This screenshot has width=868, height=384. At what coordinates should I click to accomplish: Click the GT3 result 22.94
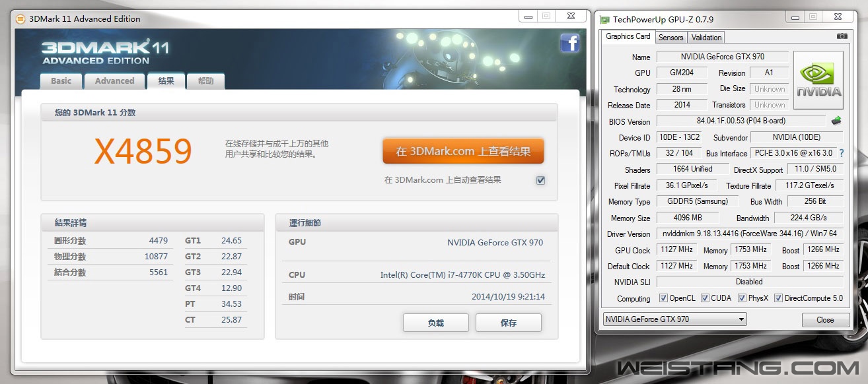[x=231, y=272]
